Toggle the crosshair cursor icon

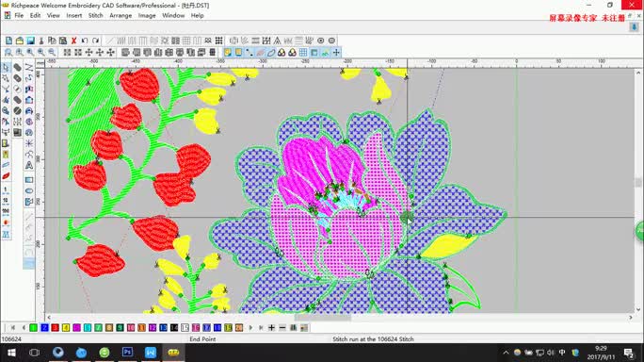[x=336, y=52]
